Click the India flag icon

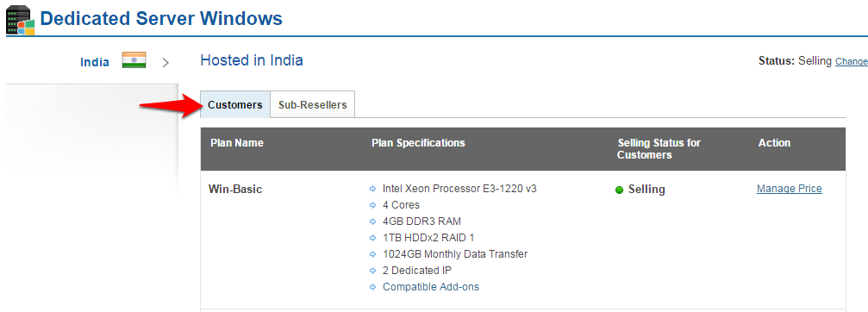point(134,60)
